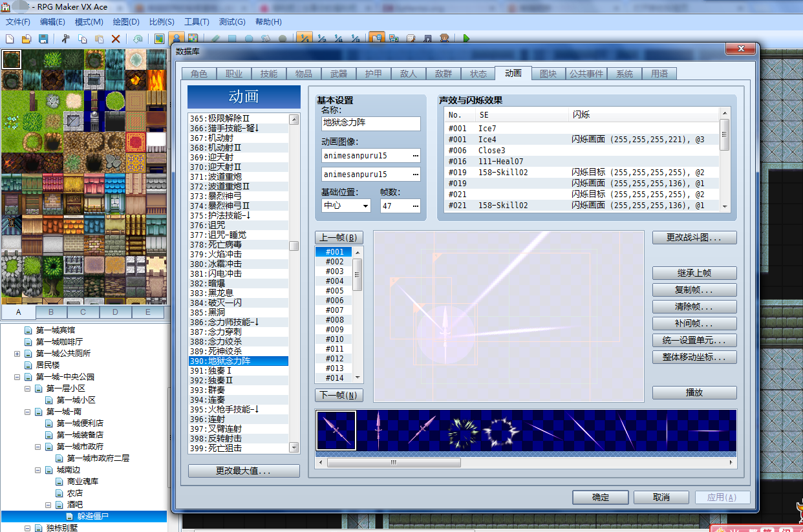Open the Resource Manager toolbar icon
The height and width of the screenshot is (532, 803).
pos(394,39)
